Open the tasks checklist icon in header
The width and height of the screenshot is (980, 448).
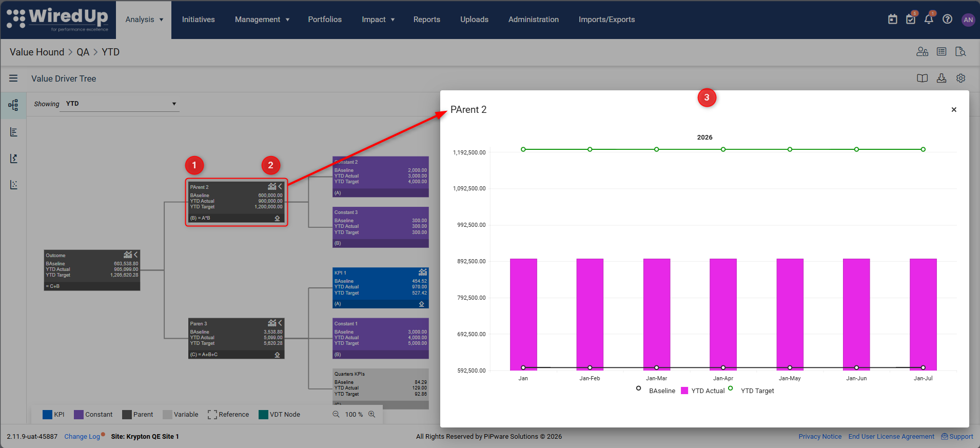click(911, 20)
